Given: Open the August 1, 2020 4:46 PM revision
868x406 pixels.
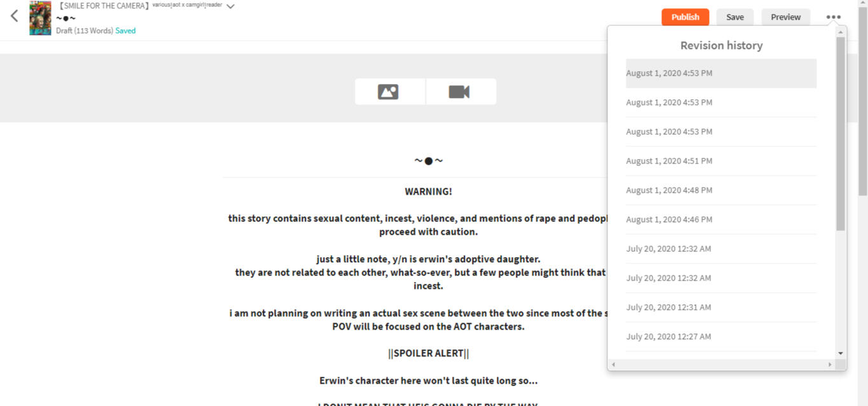Looking at the screenshot, I should coord(669,220).
